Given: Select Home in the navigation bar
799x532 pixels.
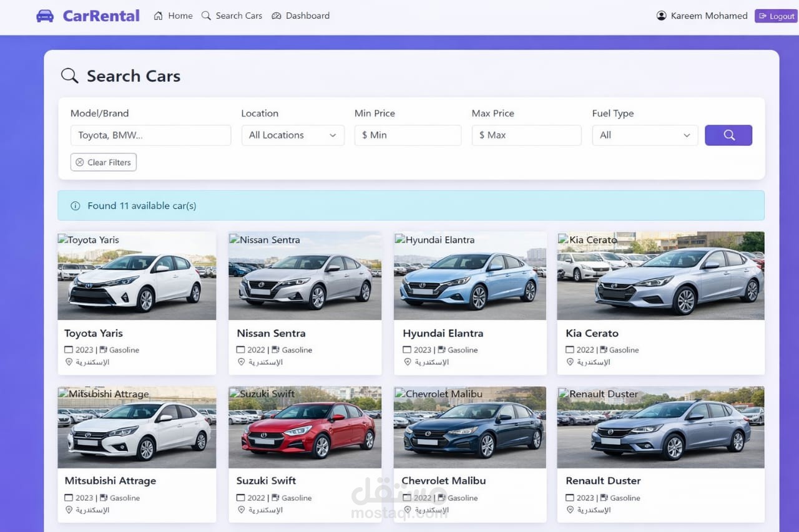Looking at the screenshot, I should tap(173, 16).
